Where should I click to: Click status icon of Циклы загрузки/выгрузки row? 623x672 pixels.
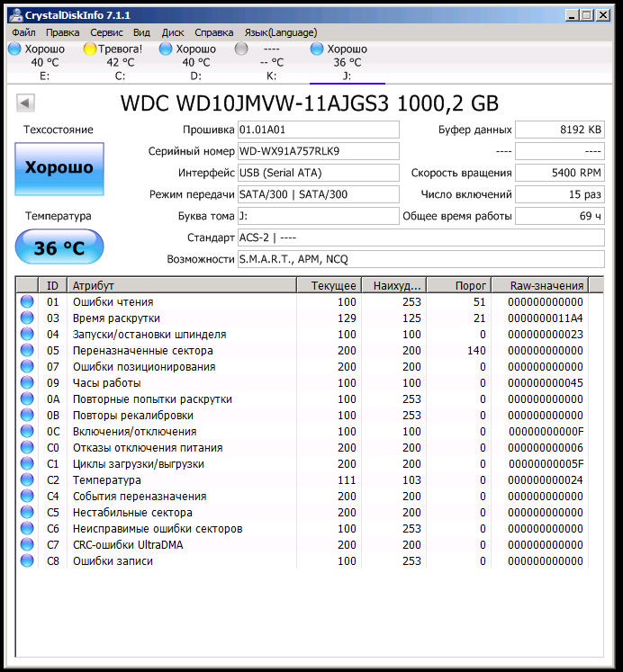[27, 463]
